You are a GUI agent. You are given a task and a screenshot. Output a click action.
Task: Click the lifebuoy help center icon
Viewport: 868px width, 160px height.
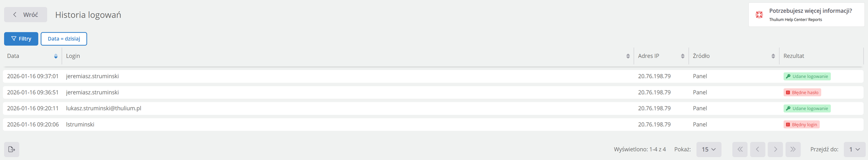tap(759, 14)
